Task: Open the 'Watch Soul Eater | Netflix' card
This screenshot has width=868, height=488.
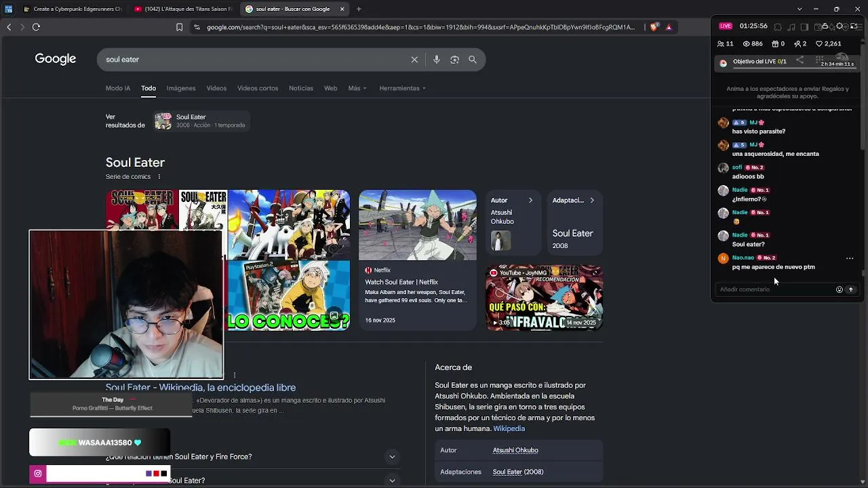Action: [x=418, y=260]
